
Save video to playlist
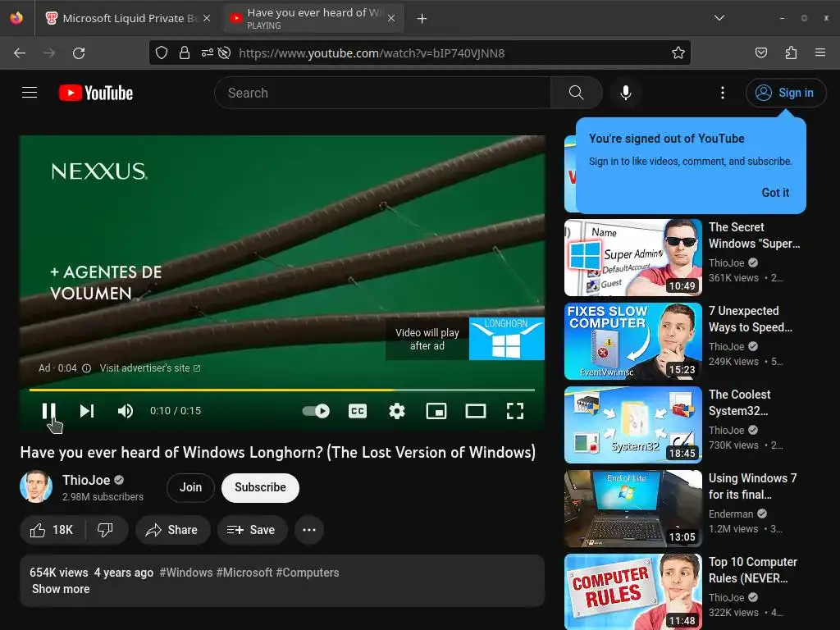click(x=252, y=530)
